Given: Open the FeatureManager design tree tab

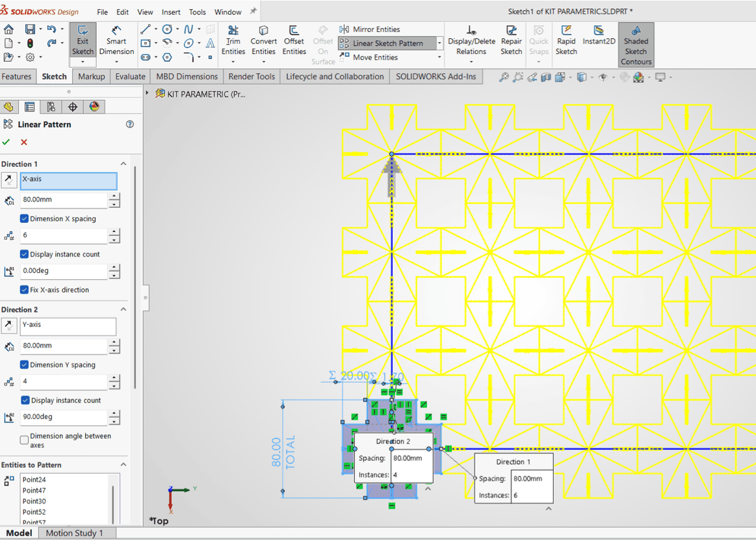Looking at the screenshot, I should 8,107.
